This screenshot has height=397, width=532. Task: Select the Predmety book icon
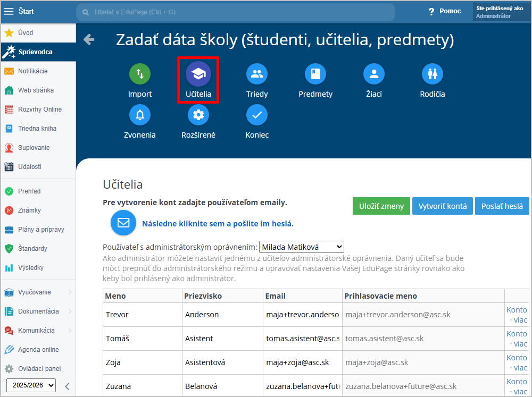click(x=315, y=74)
